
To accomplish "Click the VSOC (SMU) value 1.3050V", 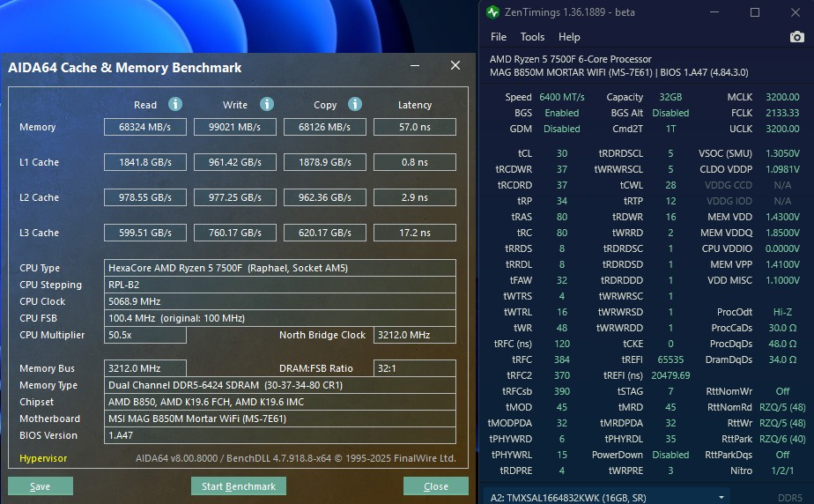I will (782, 153).
